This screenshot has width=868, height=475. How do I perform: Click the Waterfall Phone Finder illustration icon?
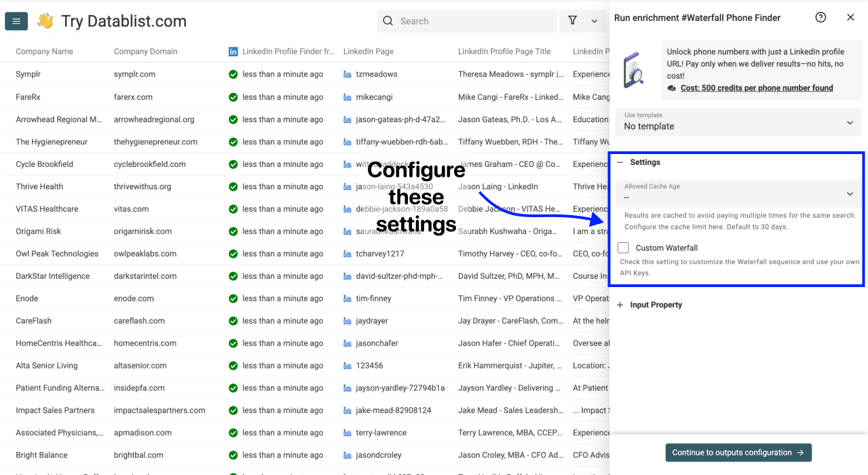point(634,69)
